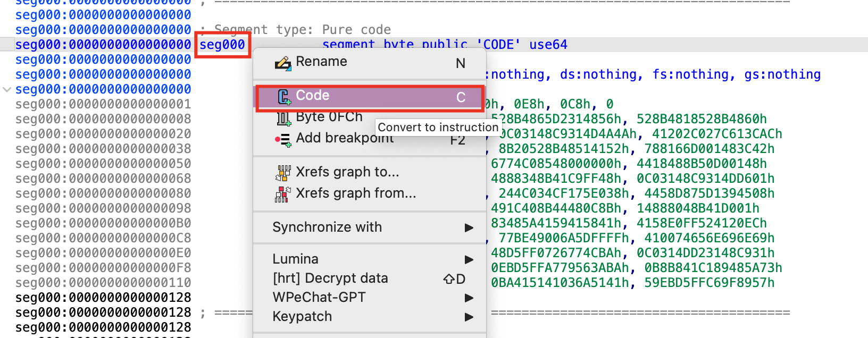Click the Add breakpoint icon
The width and height of the screenshot is (868, 338).
(x=282, y=139)
